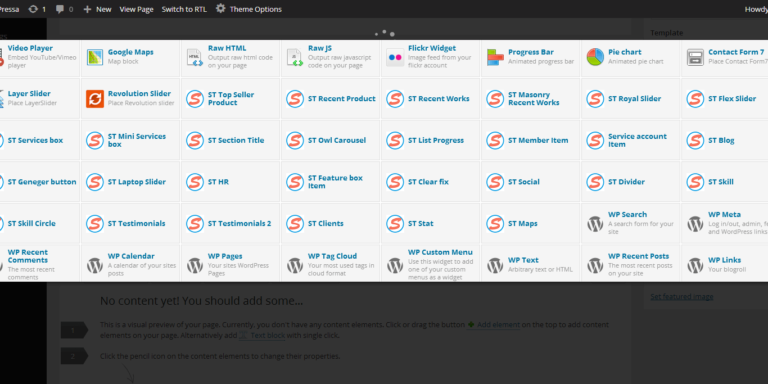Click the WP Pages WordPress icon

click(x=195, y=265)
